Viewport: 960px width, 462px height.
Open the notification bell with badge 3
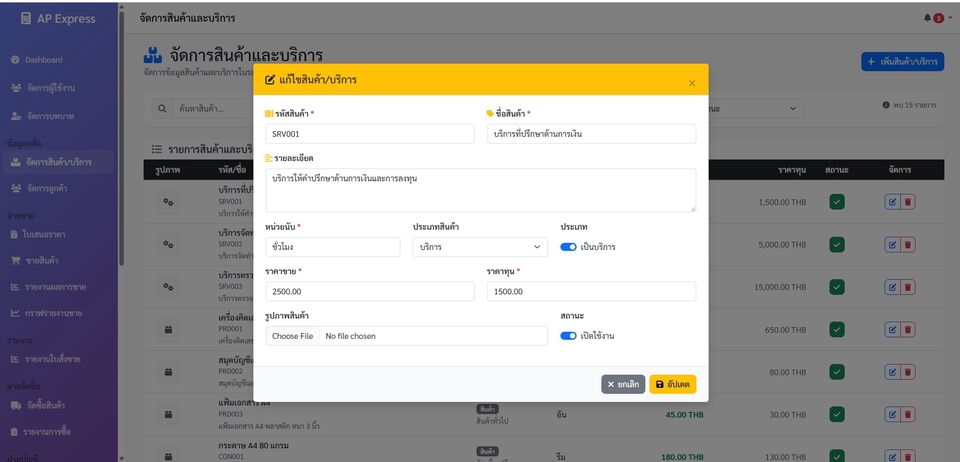point(934,18)
